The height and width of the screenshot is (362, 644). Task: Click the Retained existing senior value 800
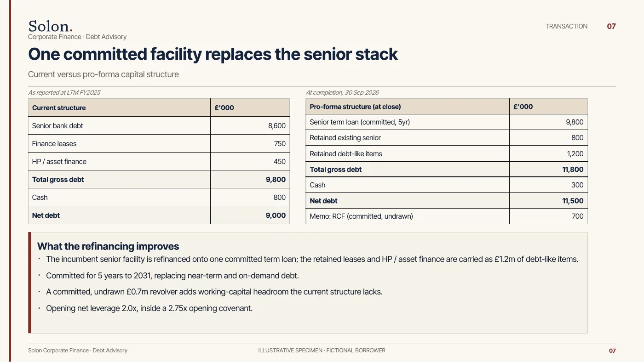[577, 137]
